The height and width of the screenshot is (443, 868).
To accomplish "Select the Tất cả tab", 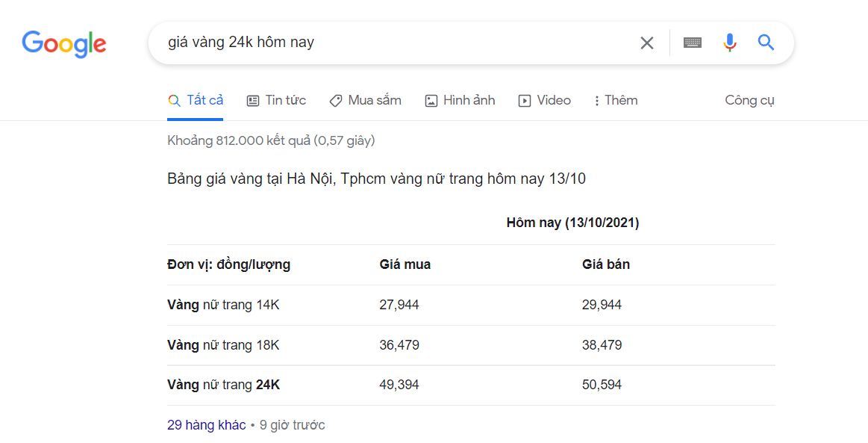I will [196, 100].
